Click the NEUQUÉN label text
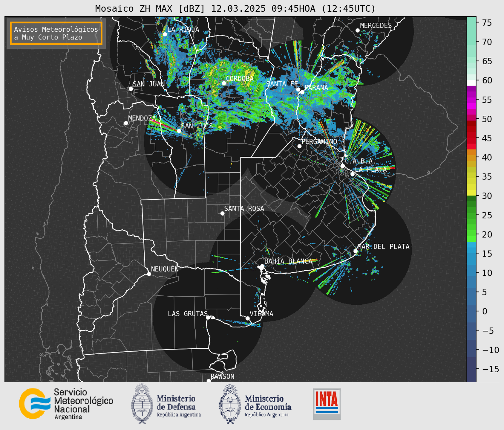Screen dimensions: 504x430 (x=165, y=269)
